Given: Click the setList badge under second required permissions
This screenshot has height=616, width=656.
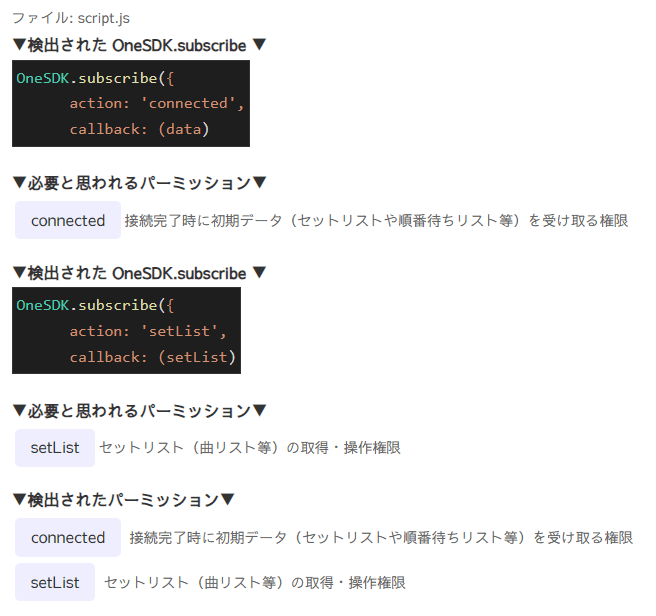Looking at the screenshot, I should click(x=55, y=448).
